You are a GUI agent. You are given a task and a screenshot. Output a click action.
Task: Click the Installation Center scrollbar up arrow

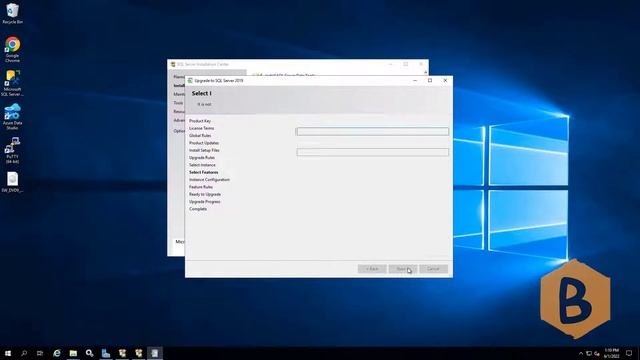tap(425, 72)
